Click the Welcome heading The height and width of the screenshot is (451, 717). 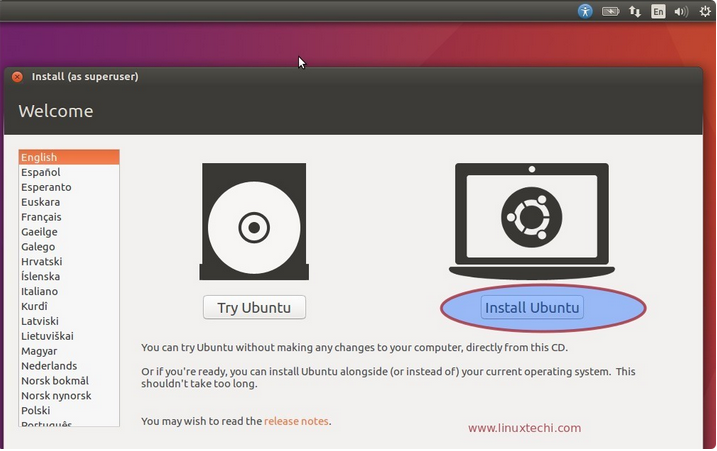[56, 111]
